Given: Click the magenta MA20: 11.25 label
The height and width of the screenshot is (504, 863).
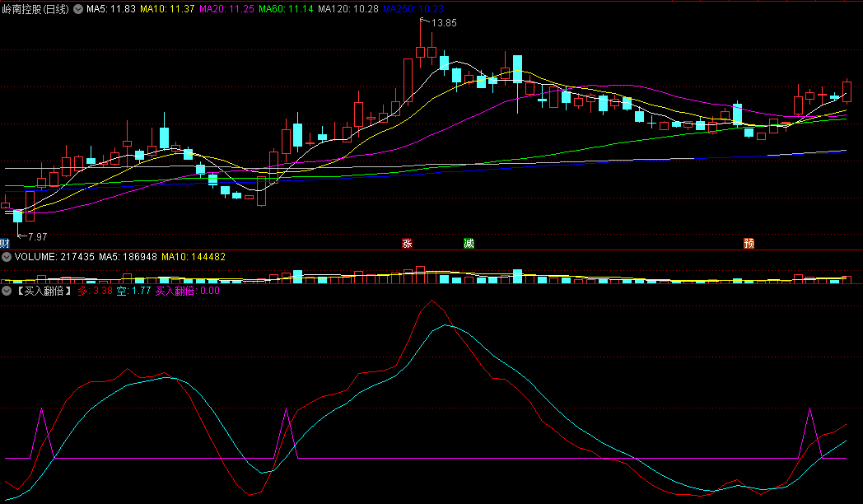Looking at the screenshot, I should click(226, 9).
